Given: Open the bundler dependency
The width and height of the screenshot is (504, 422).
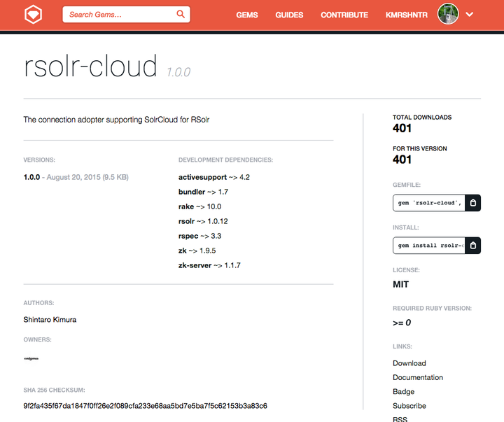Looking at the screenshot, I should point(192,192).
